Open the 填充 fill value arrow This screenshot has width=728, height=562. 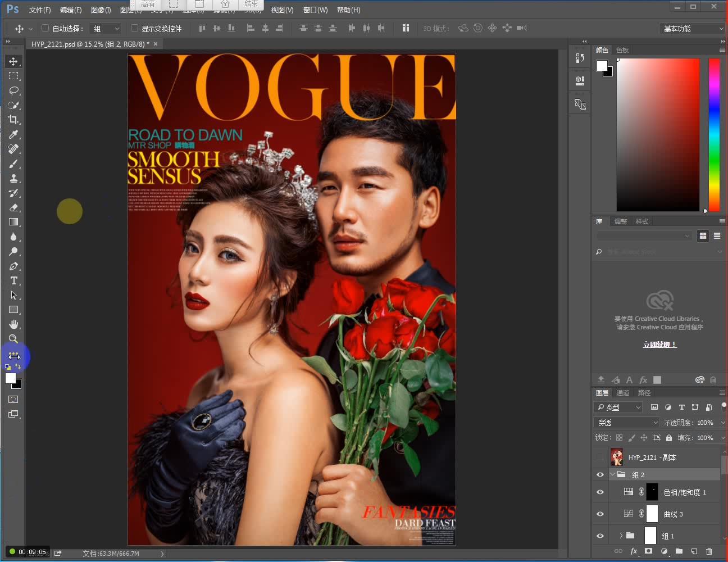point(723,438)
